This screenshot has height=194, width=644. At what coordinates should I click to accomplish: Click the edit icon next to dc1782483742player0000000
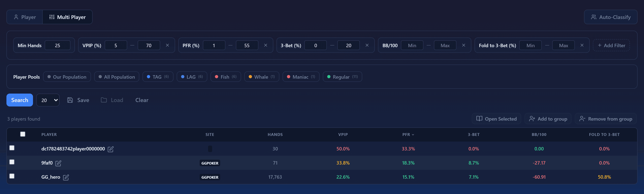click(x=110, y=149)
